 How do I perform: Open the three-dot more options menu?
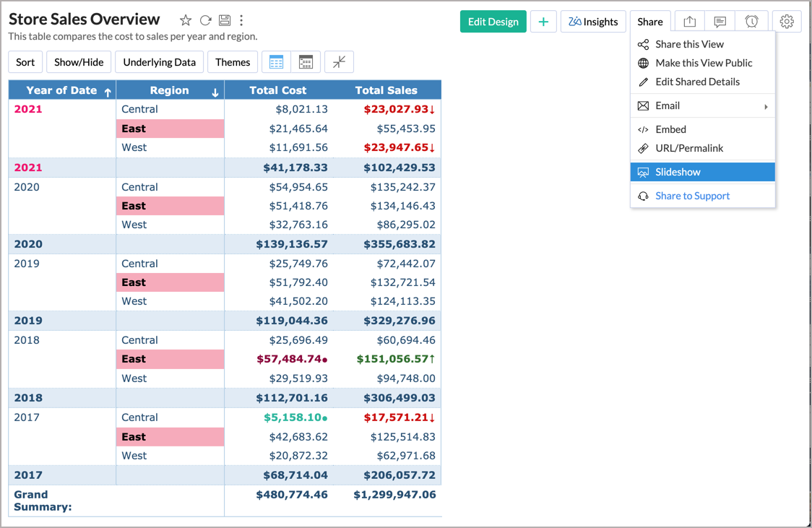(x=241, y=20)
